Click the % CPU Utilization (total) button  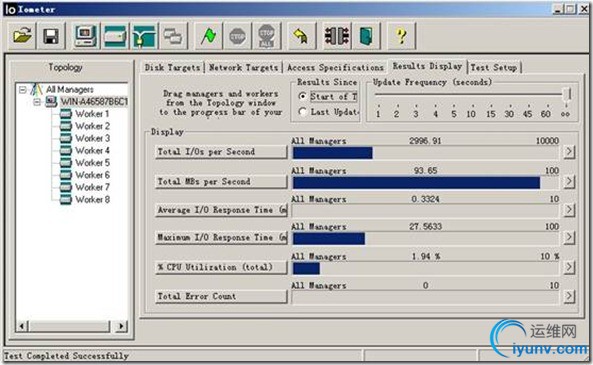click(221, 267)
